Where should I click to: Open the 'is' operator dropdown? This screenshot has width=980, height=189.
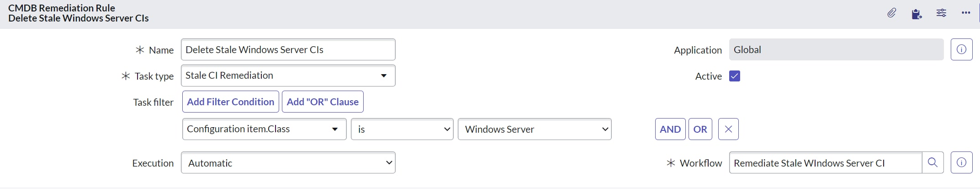pos(402,129)
